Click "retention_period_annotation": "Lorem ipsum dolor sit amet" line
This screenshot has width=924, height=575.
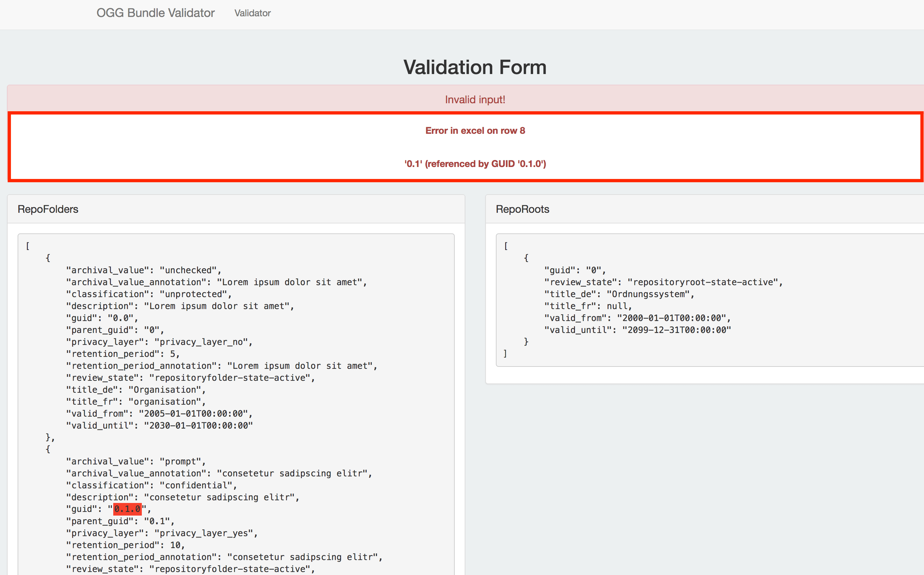[x=222, y=366]
